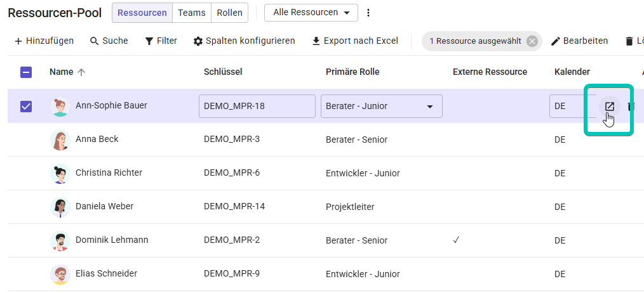The width and height of the screenshot is (644, 293).
Task: Clear the '1 Ressource ausgewählt' selection chip
Action: tap(532, 41)
